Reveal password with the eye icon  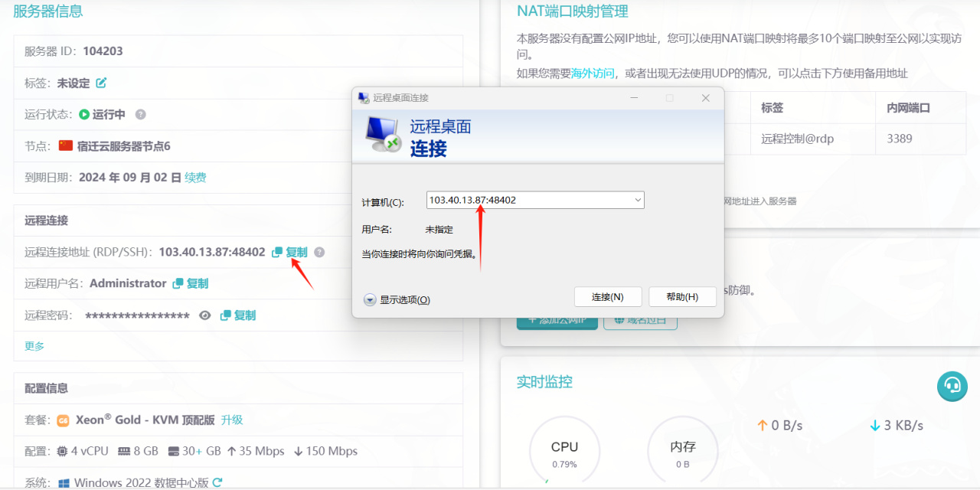(x=204, y=315)
